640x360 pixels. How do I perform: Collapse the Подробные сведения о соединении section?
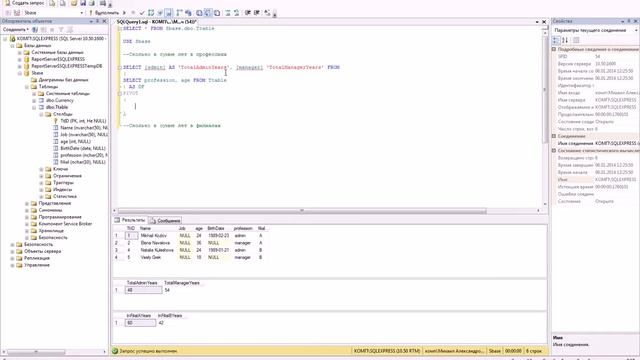coord(554,49)
